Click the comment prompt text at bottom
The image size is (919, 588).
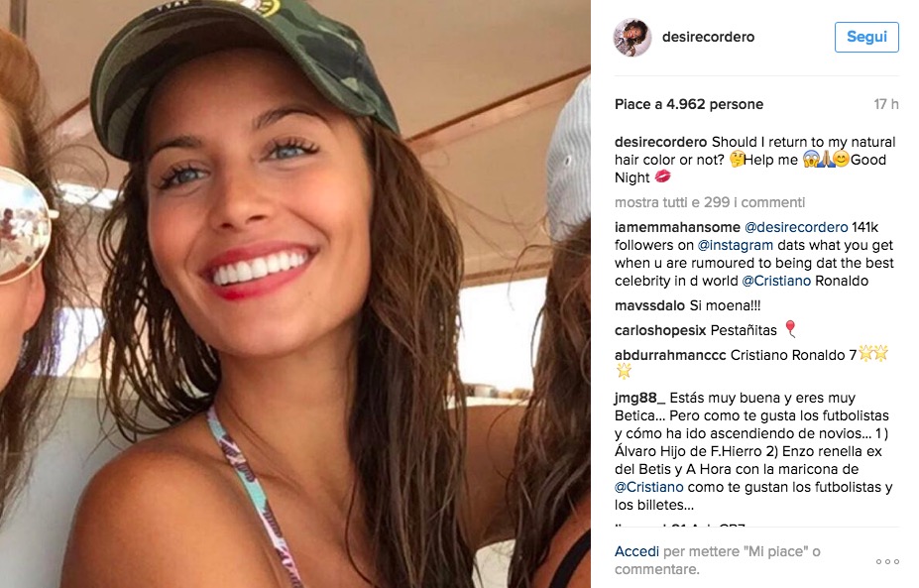[x=718, y=560]
